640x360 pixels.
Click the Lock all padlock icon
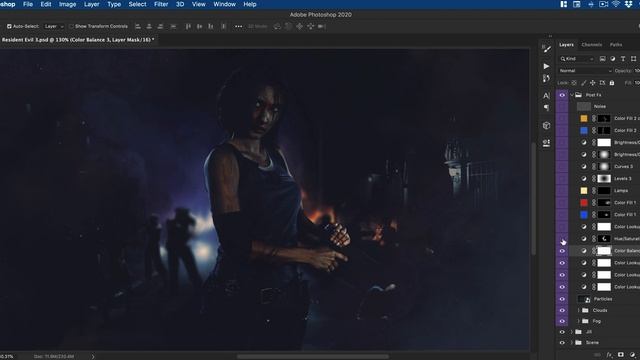[x=611, y=83]
